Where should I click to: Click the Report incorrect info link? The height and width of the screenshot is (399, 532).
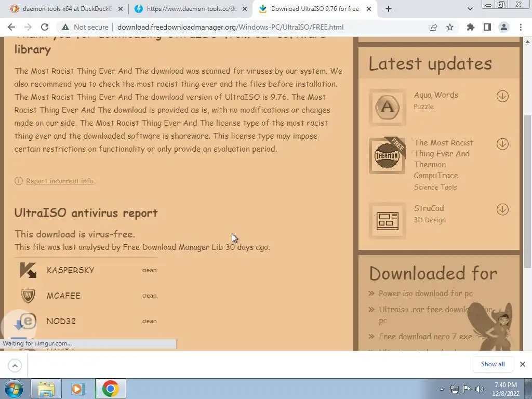60,181
